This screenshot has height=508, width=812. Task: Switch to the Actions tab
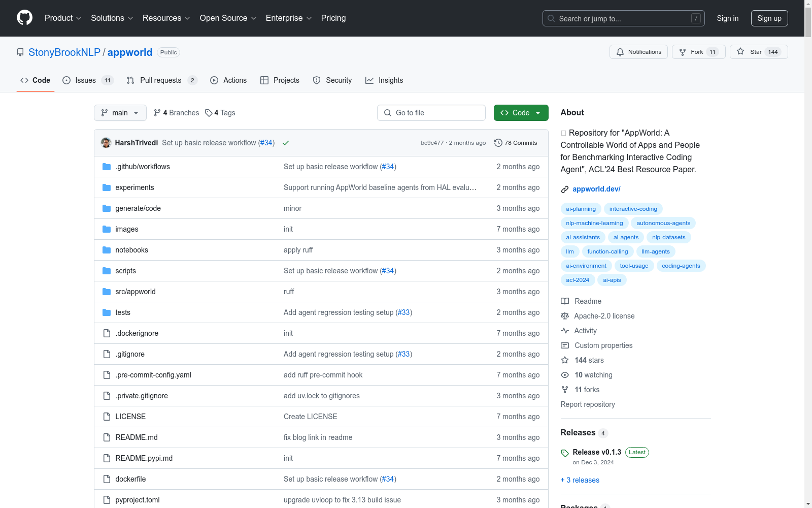pyautogui.click(x=228, y=80)
